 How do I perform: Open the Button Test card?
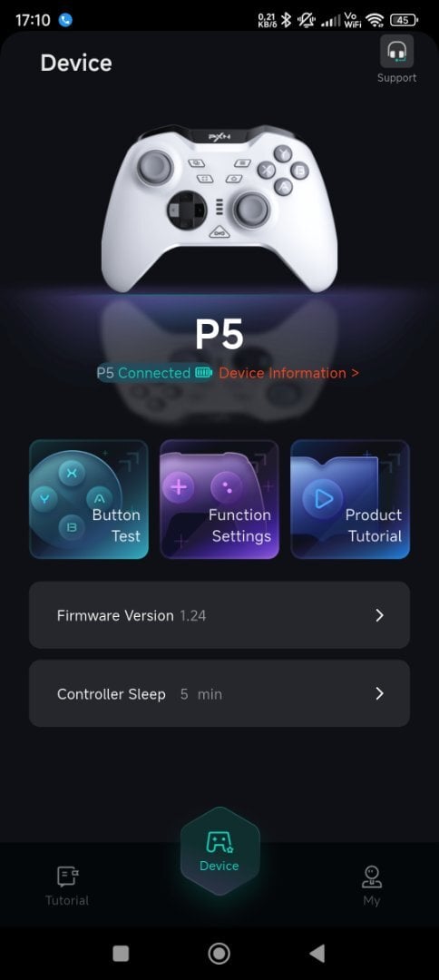pyautogui.click(x=89, y=499)
